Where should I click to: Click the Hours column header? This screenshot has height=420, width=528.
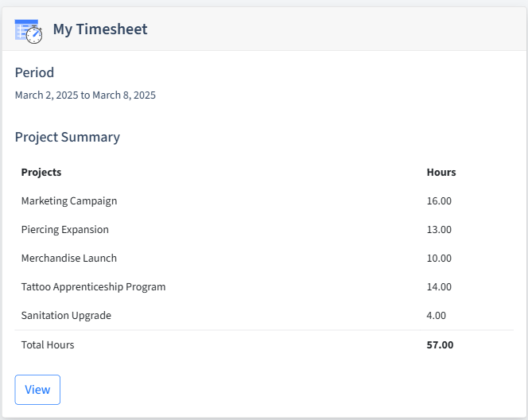[x=441, y=172]
